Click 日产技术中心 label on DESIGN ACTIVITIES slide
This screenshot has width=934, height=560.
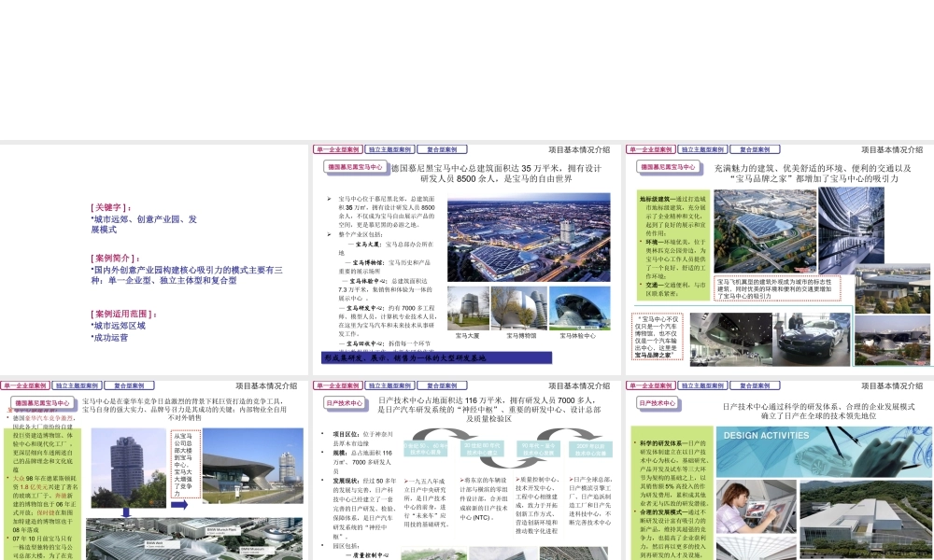tap(658, 403)
